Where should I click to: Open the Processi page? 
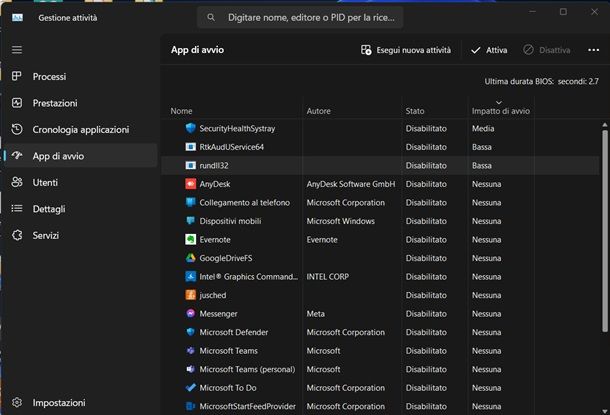pyautogui.click(x=81, y=77)
